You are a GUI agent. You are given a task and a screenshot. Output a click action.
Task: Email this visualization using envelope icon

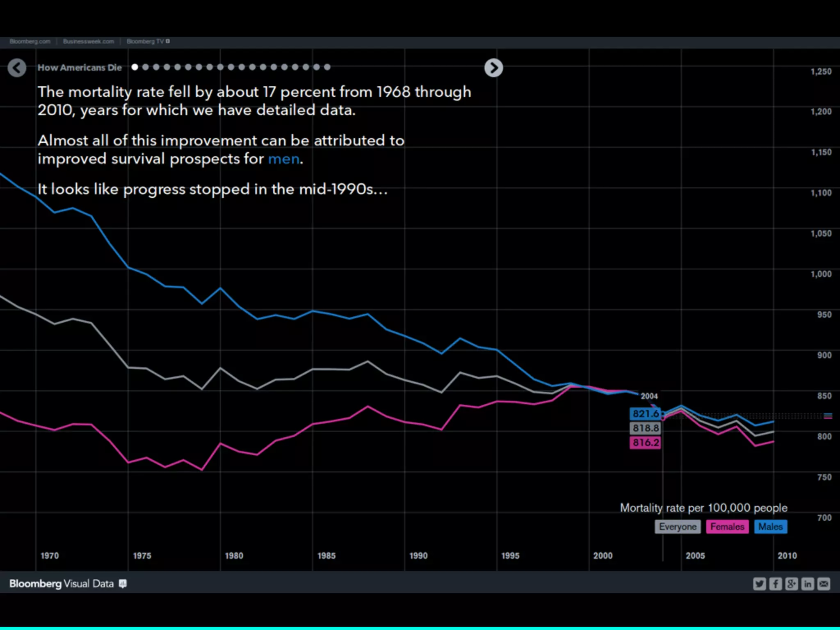[824, 584]
